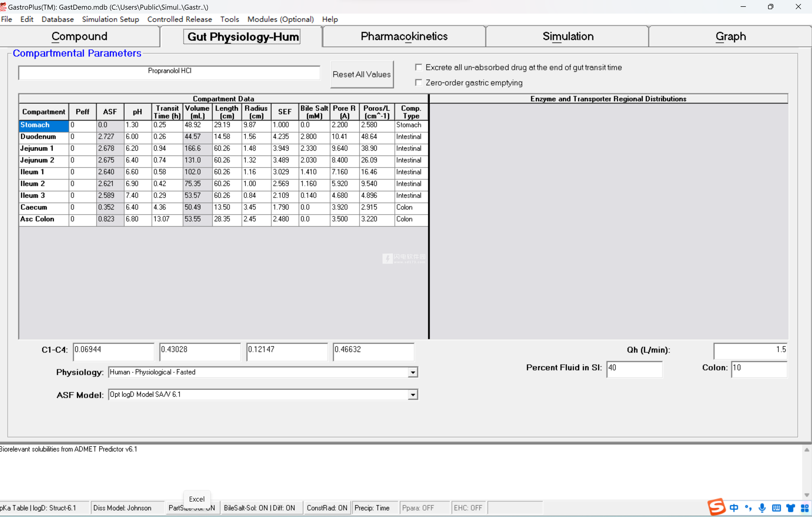Expand the Physiology dropdown

413,372
